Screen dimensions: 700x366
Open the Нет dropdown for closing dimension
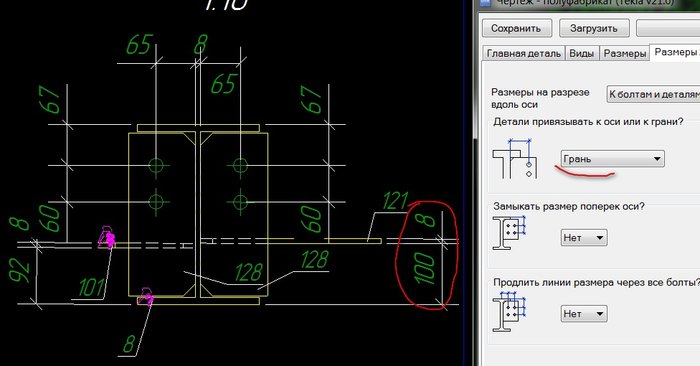pos(584,237)
